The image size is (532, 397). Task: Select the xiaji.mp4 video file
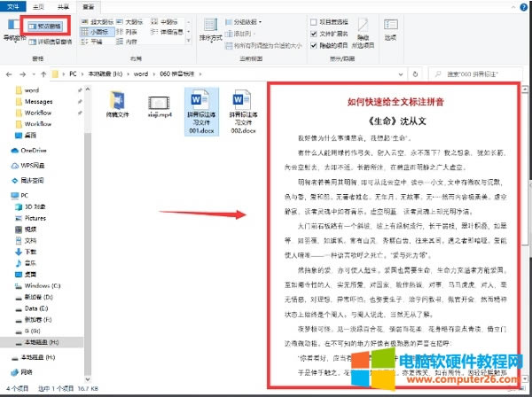pyautogui.click(x=154, y=108)
